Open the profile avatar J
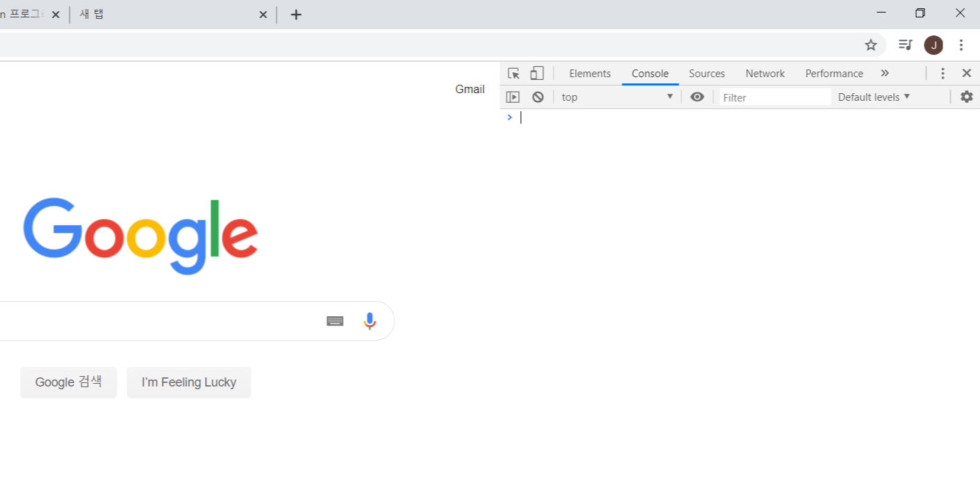980x497 pixels. (933, 45)
